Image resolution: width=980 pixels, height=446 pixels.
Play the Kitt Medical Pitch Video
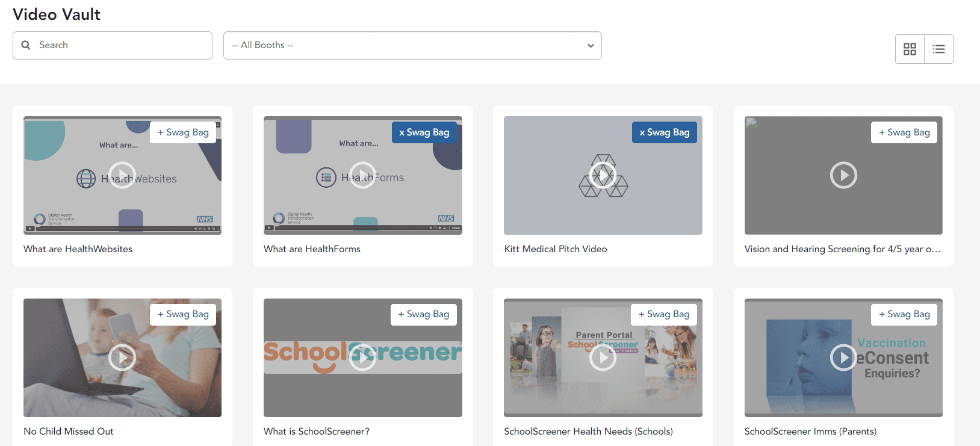pyautogui.click(x=603, y=175)
